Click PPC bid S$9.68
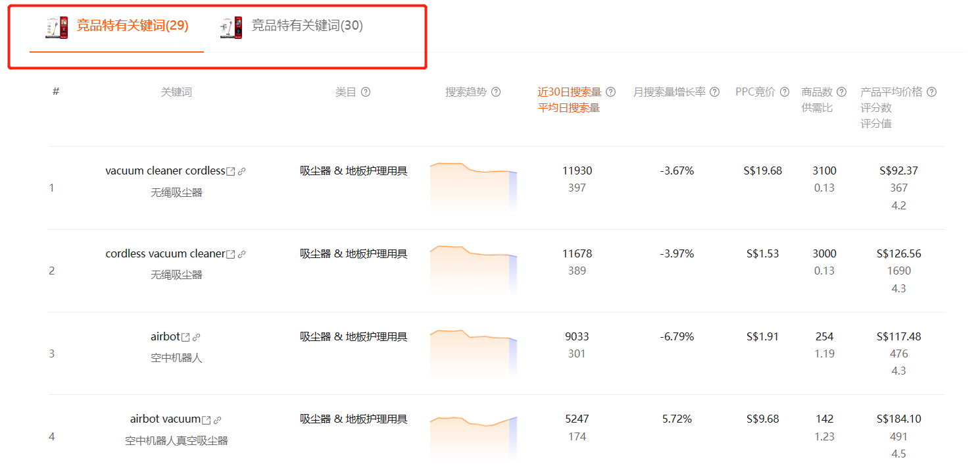 click(763, 419)
